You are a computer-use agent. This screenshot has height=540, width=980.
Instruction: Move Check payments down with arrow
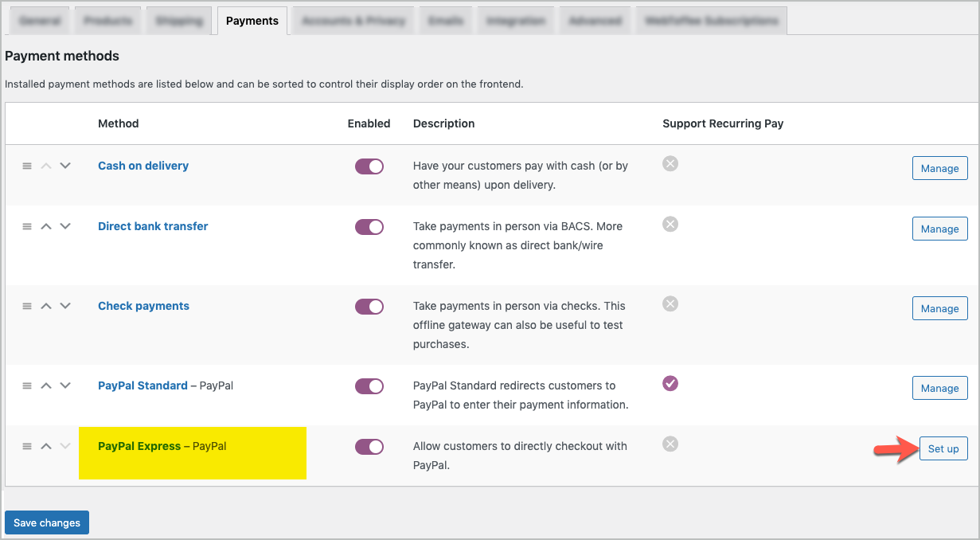point(65,306)
